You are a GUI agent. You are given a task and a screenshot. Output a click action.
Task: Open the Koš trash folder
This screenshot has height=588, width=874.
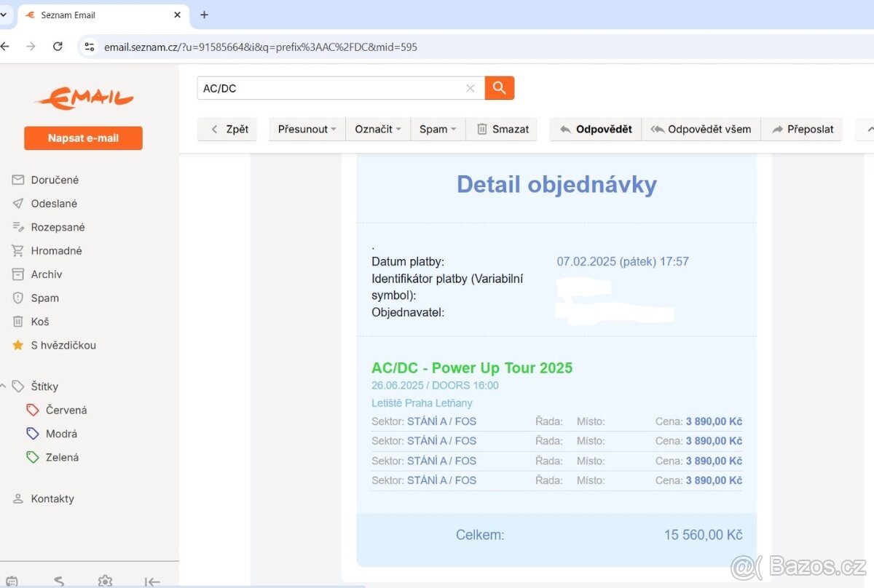pos(31,322)
